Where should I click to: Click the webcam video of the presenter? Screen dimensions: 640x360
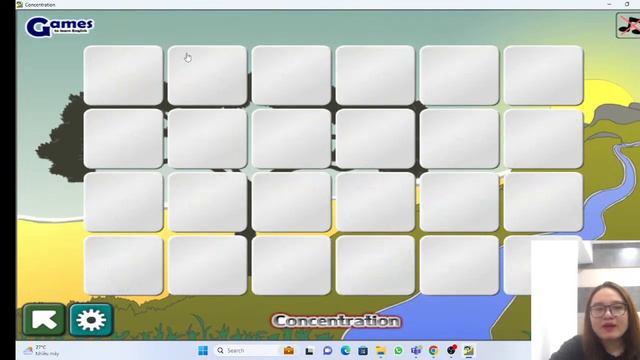pyautogui.click(x=585, y=300)
